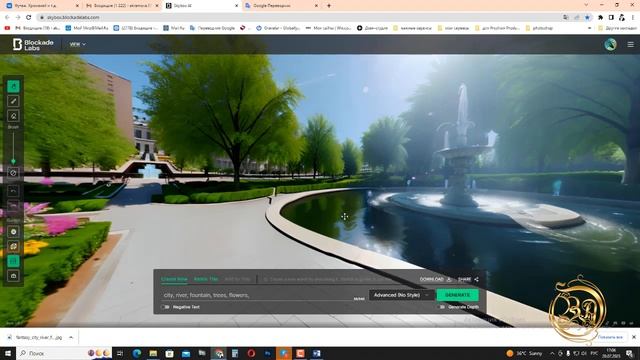Open the weather widget showing Sunny
The image size is (640, 360).
click(x=524, y=353)
